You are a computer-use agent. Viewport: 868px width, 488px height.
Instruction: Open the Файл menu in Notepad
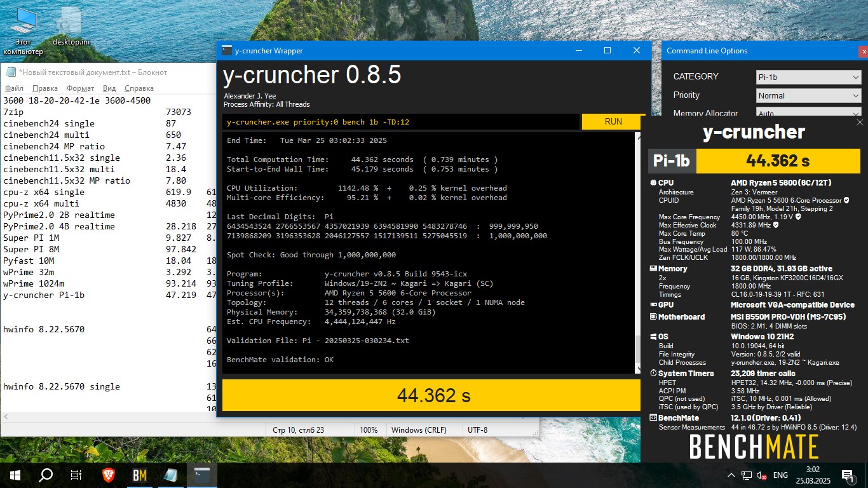14,88
